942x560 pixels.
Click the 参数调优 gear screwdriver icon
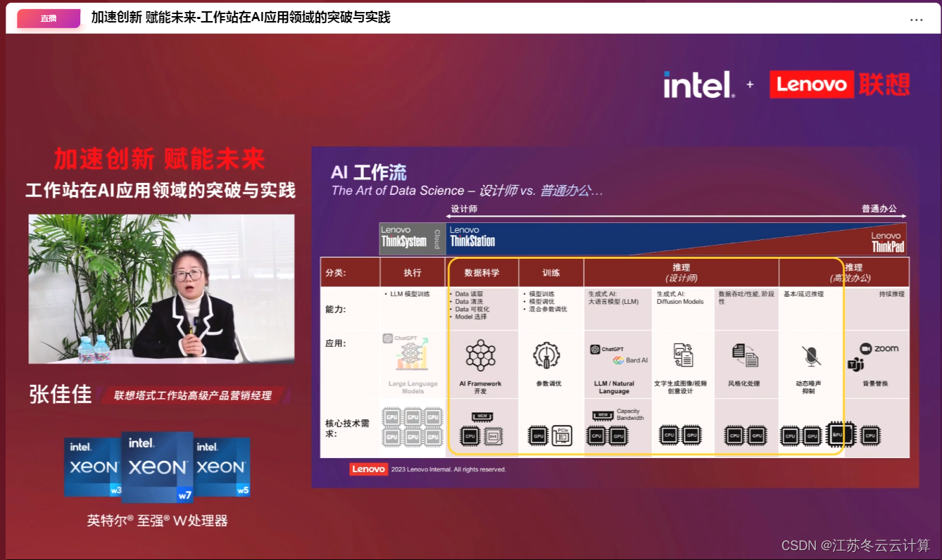pyautogui.click(x=547, y=356)
